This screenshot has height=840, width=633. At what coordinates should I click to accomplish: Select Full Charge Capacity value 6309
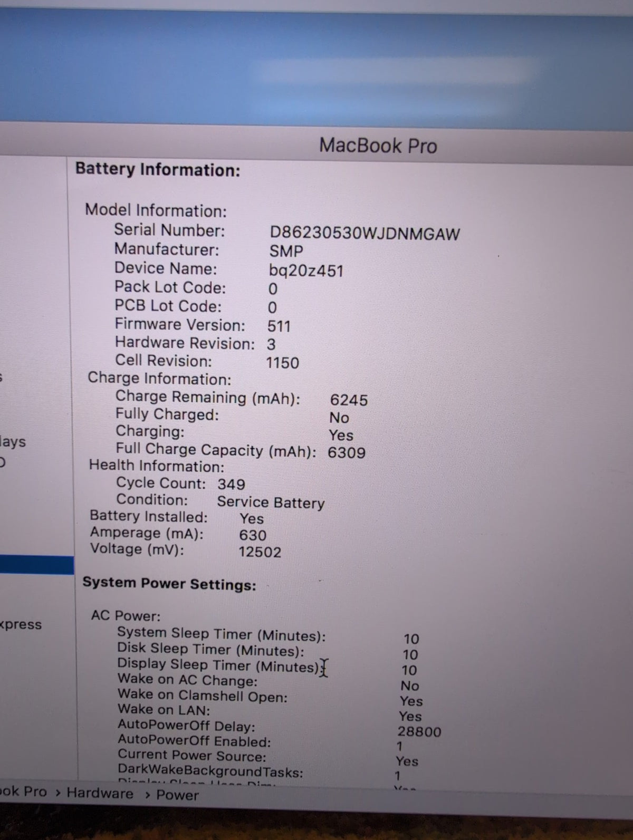tap(347, 452)
